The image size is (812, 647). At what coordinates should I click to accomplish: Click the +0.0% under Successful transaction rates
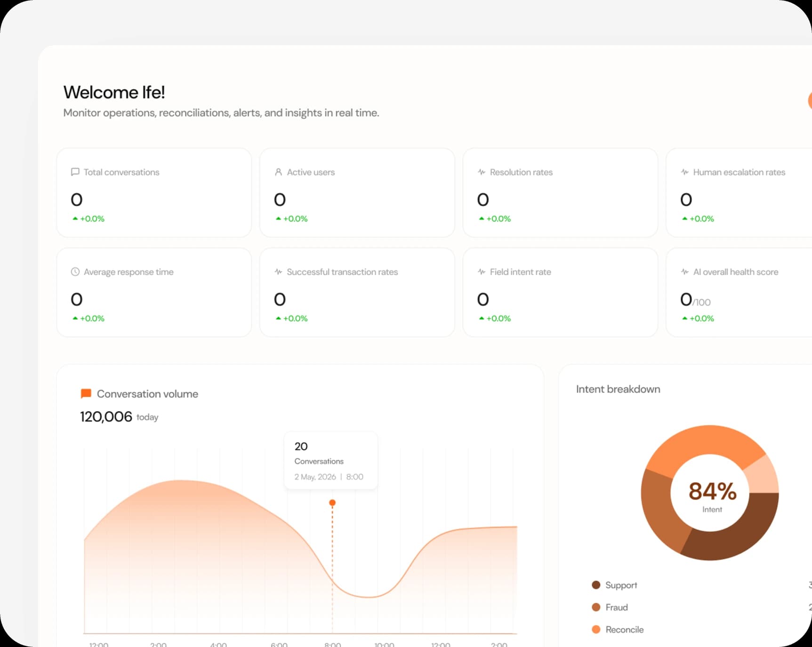pos(295,318)
